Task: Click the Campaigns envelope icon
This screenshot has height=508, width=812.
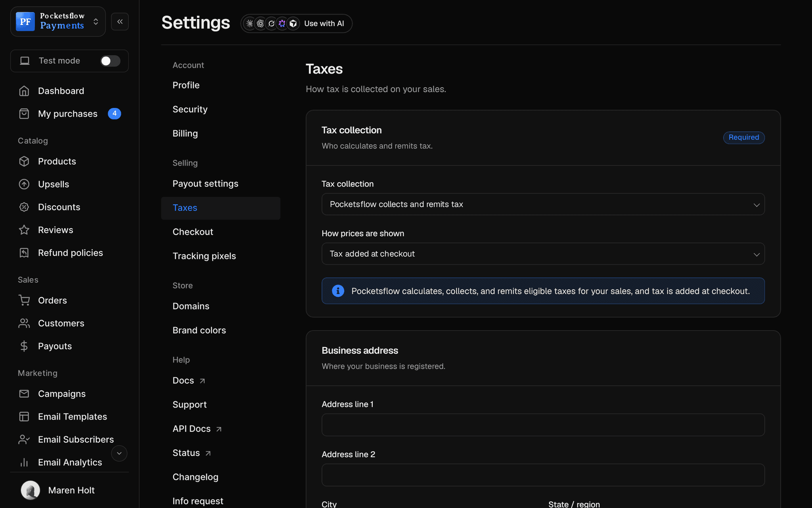Action: 24,394
